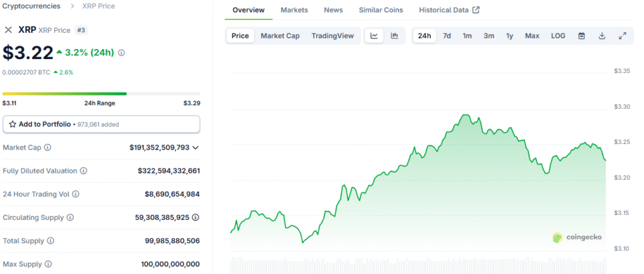
Task: Click the Total Supply info icon
Action: pos(50,241)
